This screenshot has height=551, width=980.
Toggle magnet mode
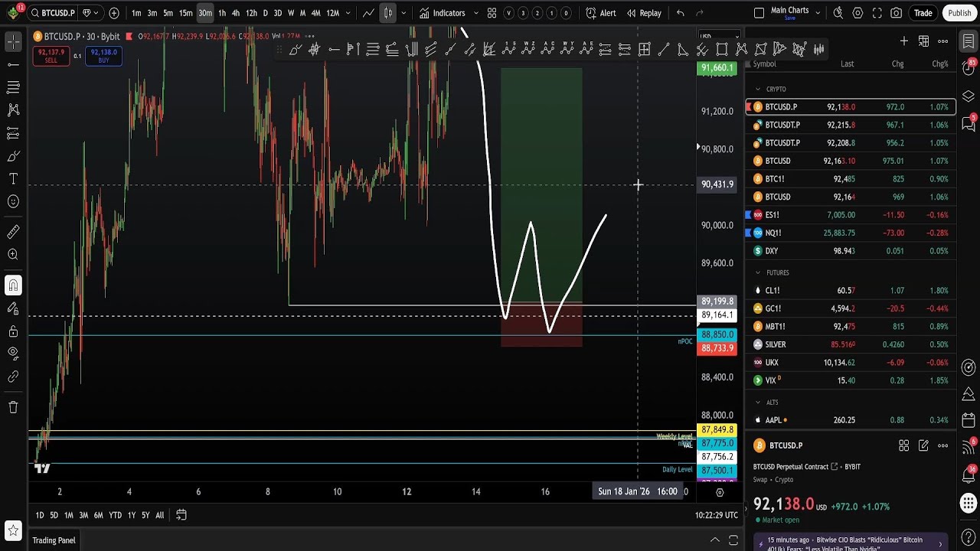[13, 285]
